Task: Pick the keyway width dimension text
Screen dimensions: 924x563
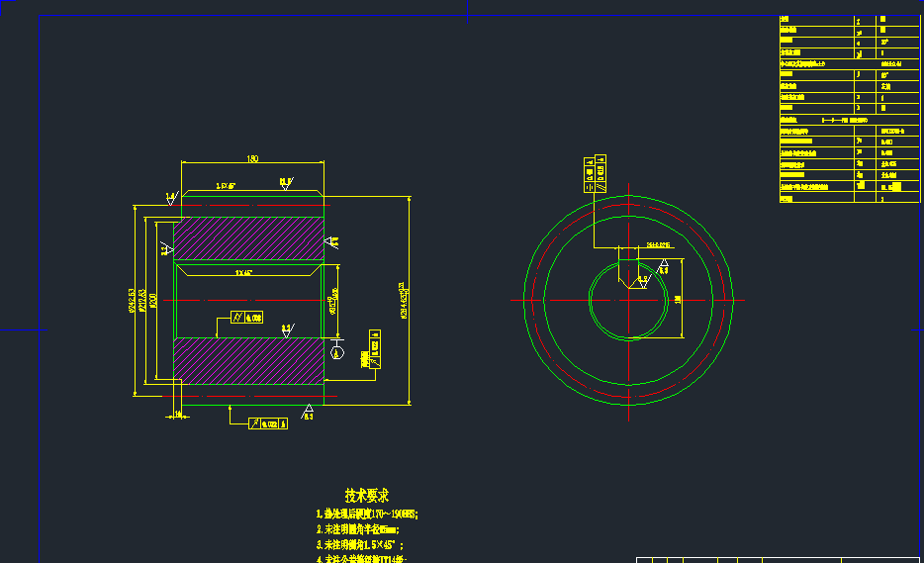Action: pyautogui.click(x=658, y=244)
